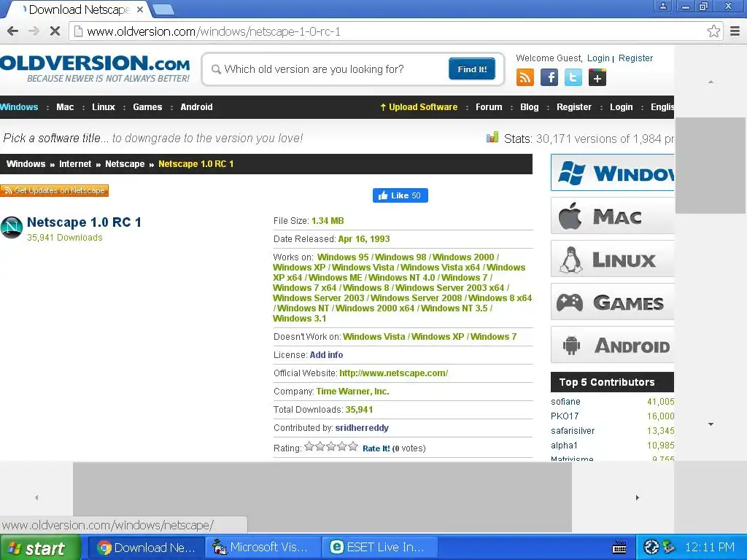Click the Time Warner, Inc. company link
747x560 pixels.
click(x=352, y=392)
